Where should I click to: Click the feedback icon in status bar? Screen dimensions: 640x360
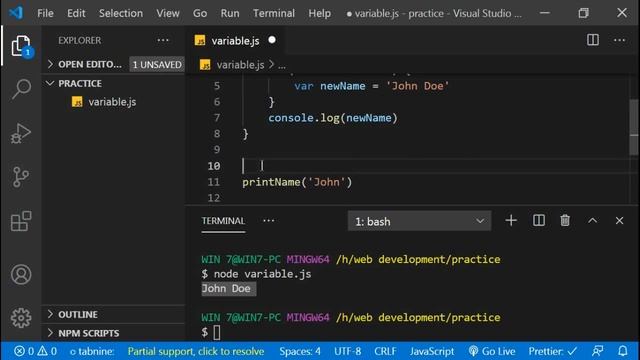pos(598,351)
